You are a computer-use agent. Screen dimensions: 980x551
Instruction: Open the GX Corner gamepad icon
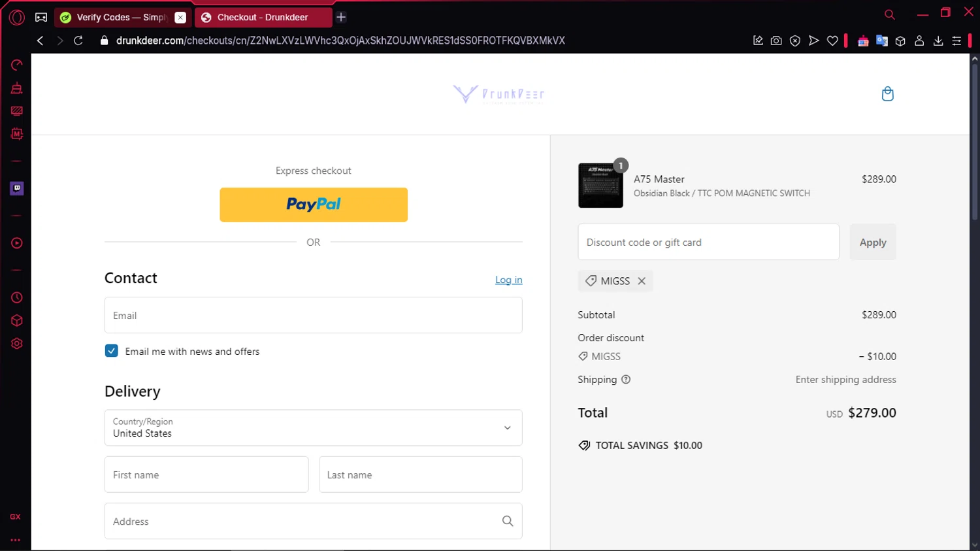click(x=41, y=18)
